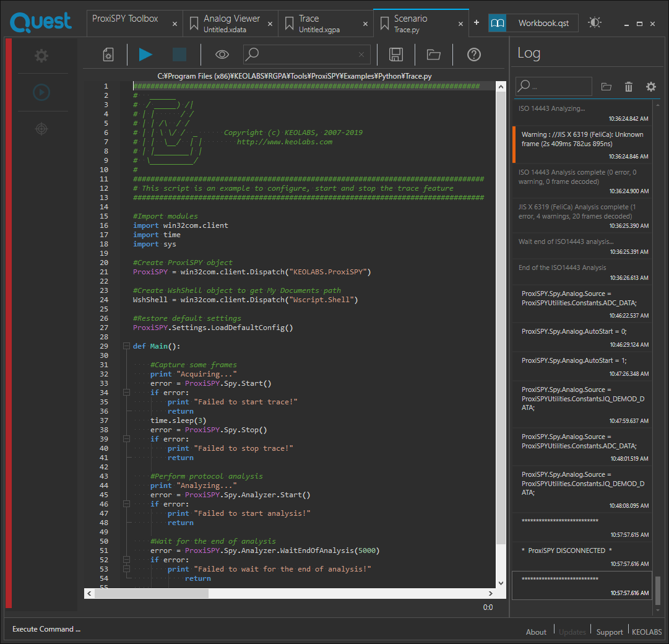Image resolution: width=669 pixels, height=644 pixels.
Task: Select the 'ISO 14443 Analyzing...' log entry
Action: [x=582, y=113]
